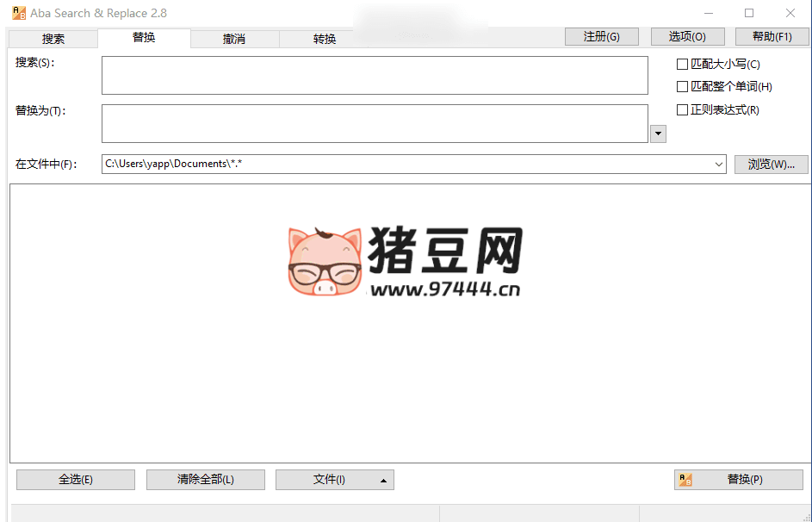Click inside the 替换为(T) text field
Image resolution: width=812 pixels, height=522 pixels.
tap(375, 123)
